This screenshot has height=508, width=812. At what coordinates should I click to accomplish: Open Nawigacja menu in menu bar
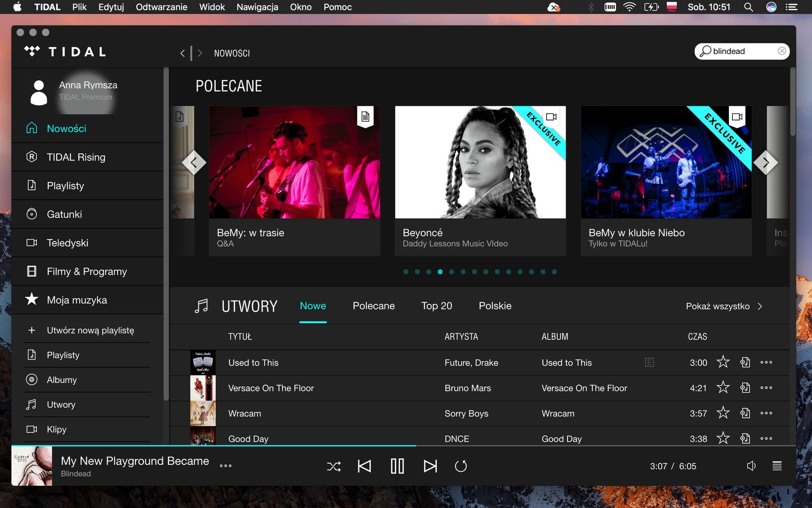tap(257, 7)
